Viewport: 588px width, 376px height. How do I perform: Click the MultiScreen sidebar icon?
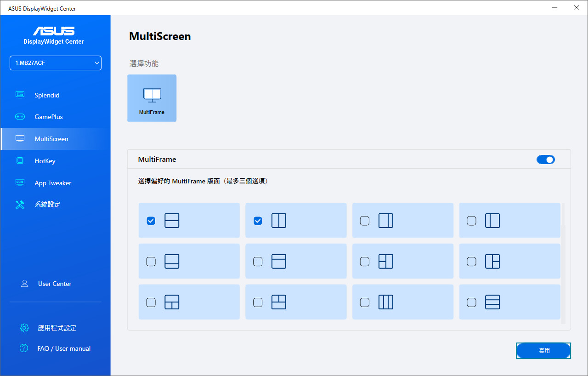[x=20, y=139]
